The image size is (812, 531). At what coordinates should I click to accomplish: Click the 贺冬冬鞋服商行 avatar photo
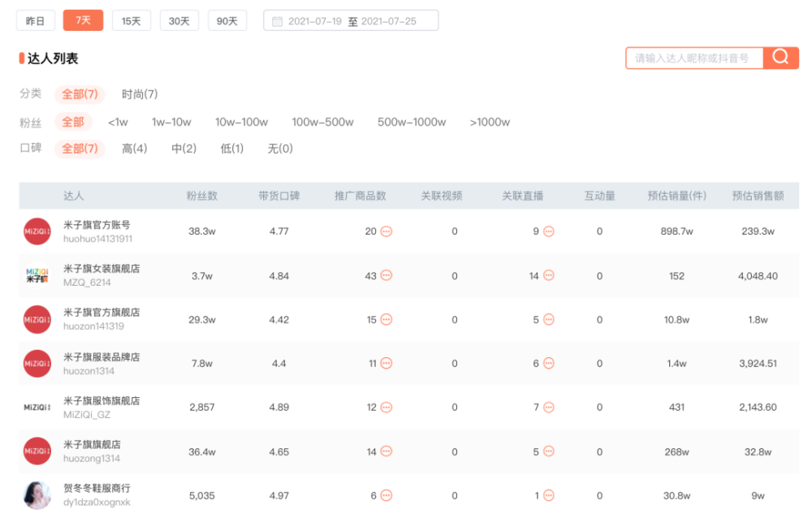(x=37, y=495)
